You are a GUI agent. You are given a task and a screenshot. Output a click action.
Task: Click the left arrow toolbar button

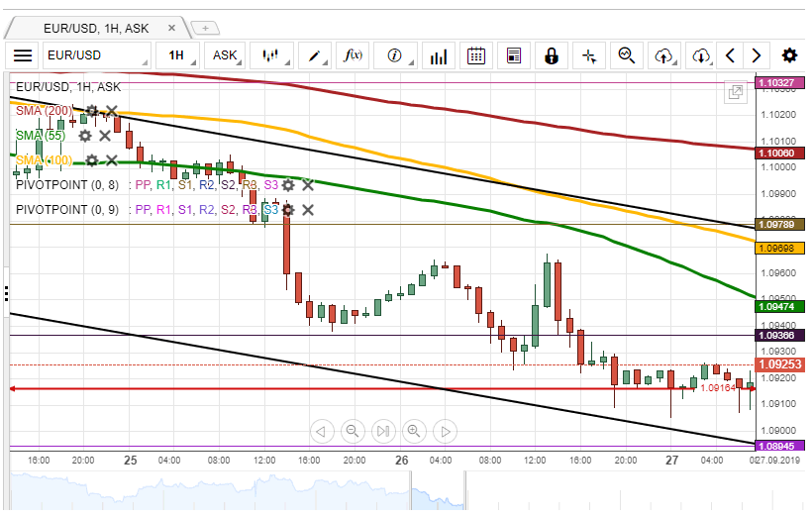pos(730,55)
